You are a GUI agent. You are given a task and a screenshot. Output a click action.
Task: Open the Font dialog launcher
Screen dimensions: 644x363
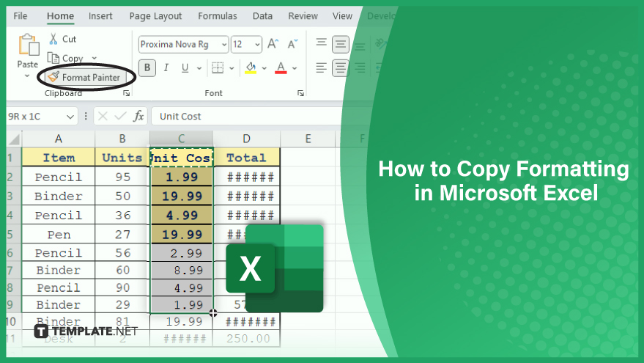(300, 94)
